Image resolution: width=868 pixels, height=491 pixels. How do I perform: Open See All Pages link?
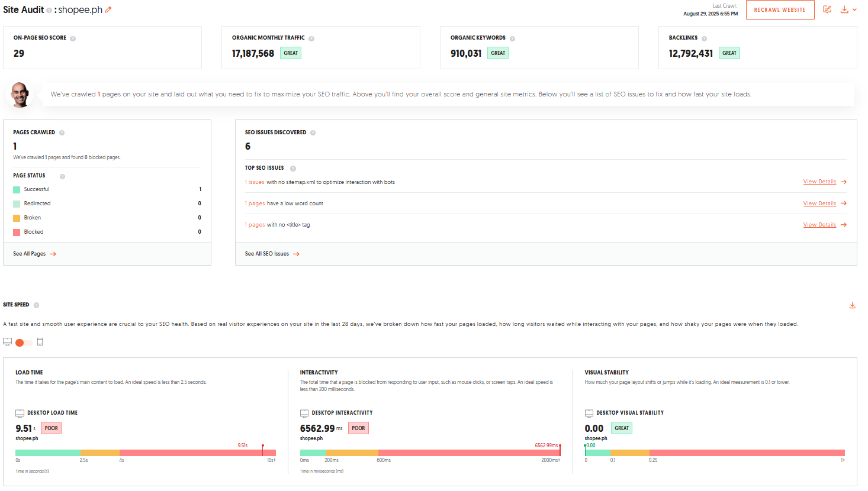(34, 254)
